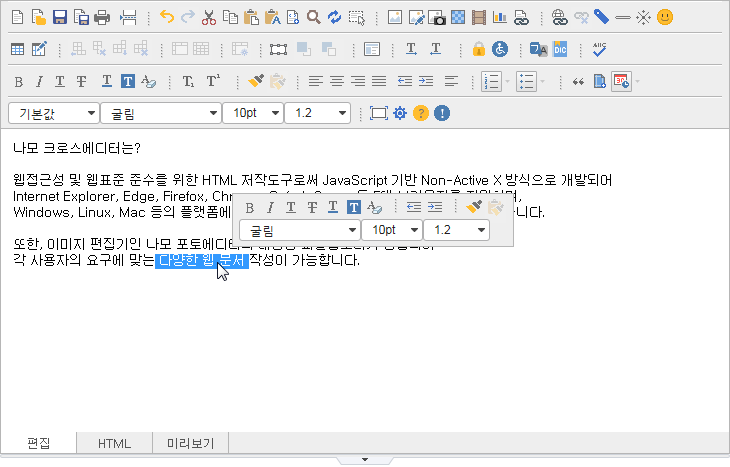Increase indent in the floating toolbar
Image resolution: width=730 pixels, height=467 pixels.
pyautogui.click(x=435, y=207)
